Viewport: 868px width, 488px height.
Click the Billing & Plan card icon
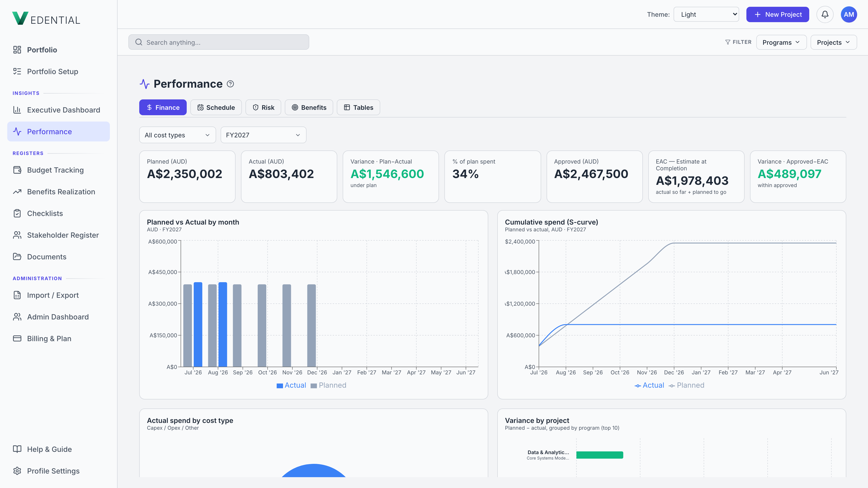coord(17,338)
